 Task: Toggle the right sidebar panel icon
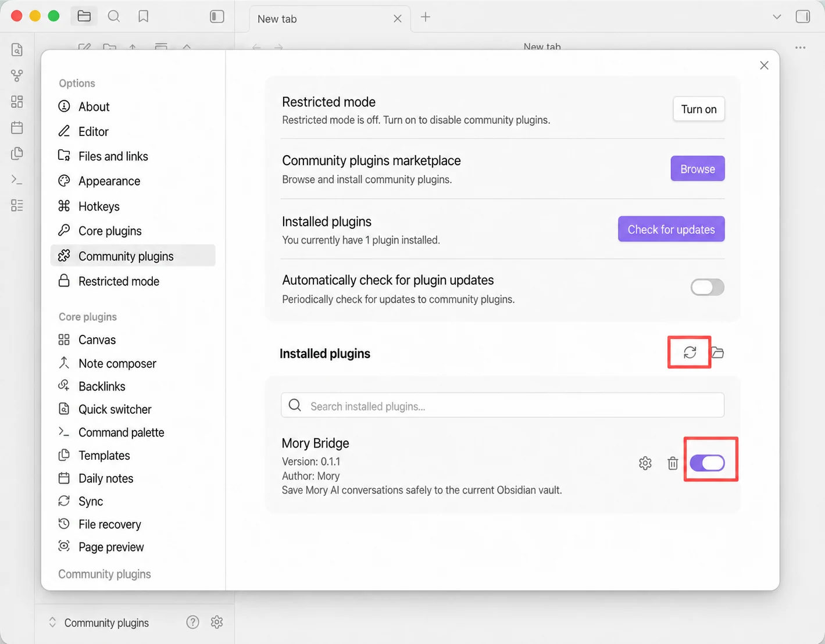point(803,16)
